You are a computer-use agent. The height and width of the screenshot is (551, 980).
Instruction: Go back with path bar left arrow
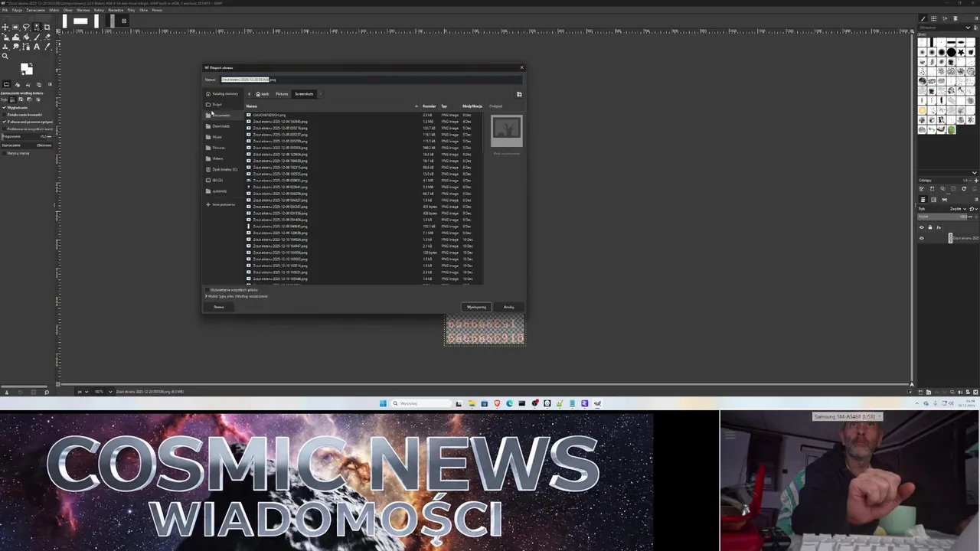point(249,94)
